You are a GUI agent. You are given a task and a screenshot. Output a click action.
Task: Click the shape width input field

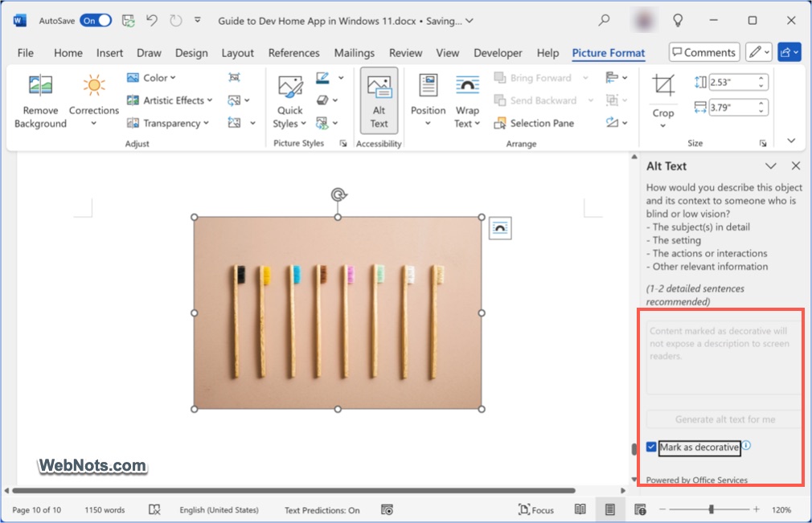(x=733, y=108)
